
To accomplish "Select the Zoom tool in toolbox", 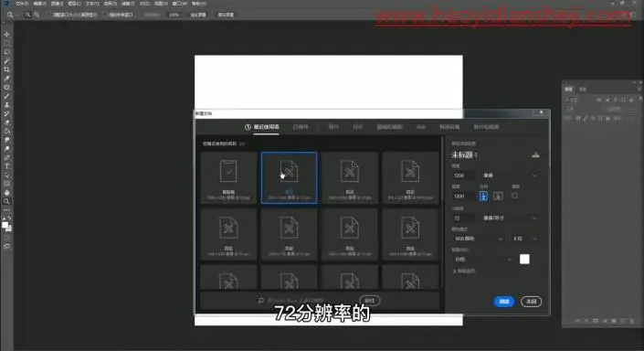I will click(6, 201).
